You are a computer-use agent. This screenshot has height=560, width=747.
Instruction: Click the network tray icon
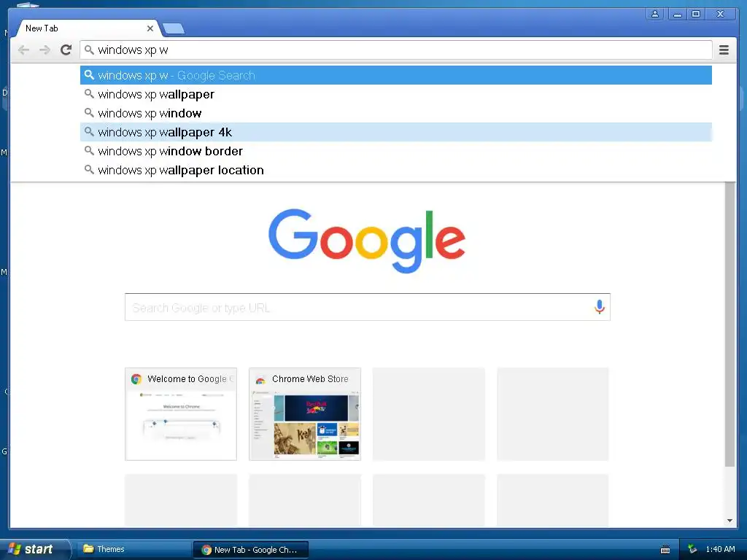(x=692, y=549)
